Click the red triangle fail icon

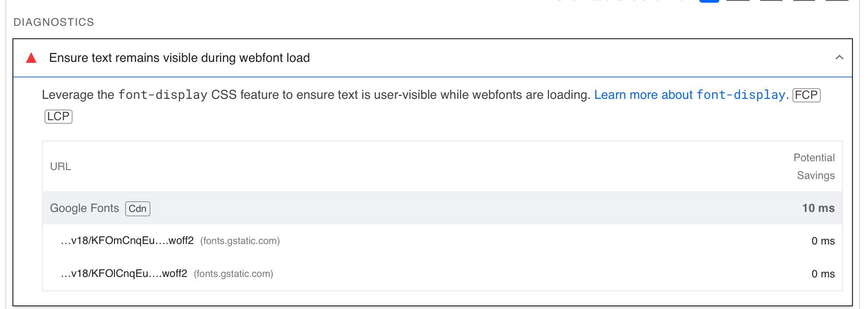(31, 58)
